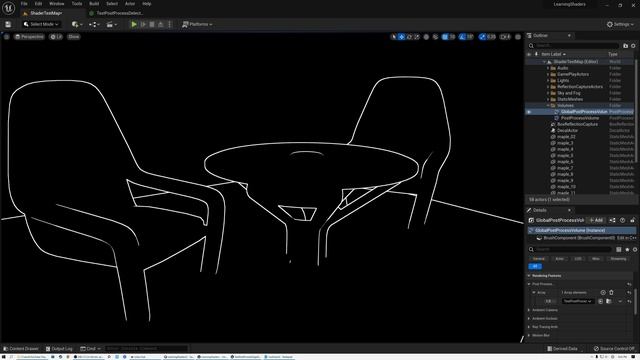The width and height of the screenshot is (640, 360).
Task: Add array element plus icon
Action: tap(603, 293)
